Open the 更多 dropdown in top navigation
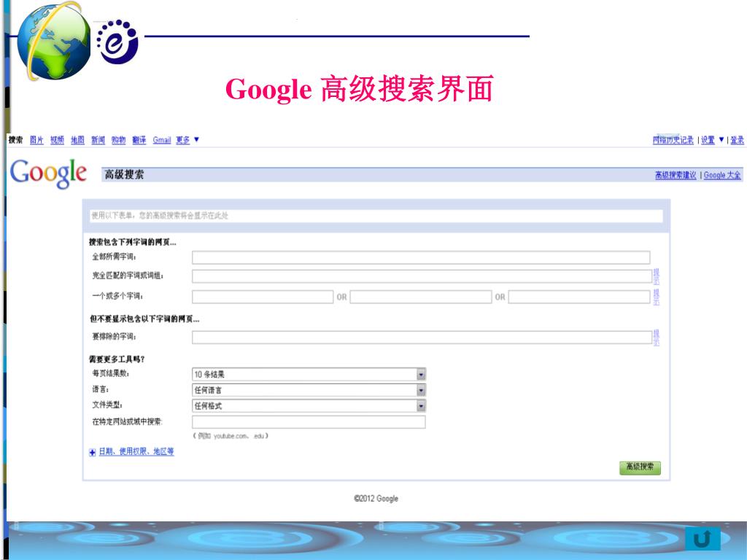The height and width of the screenshot is (560, 747). (x=187, y=139)
